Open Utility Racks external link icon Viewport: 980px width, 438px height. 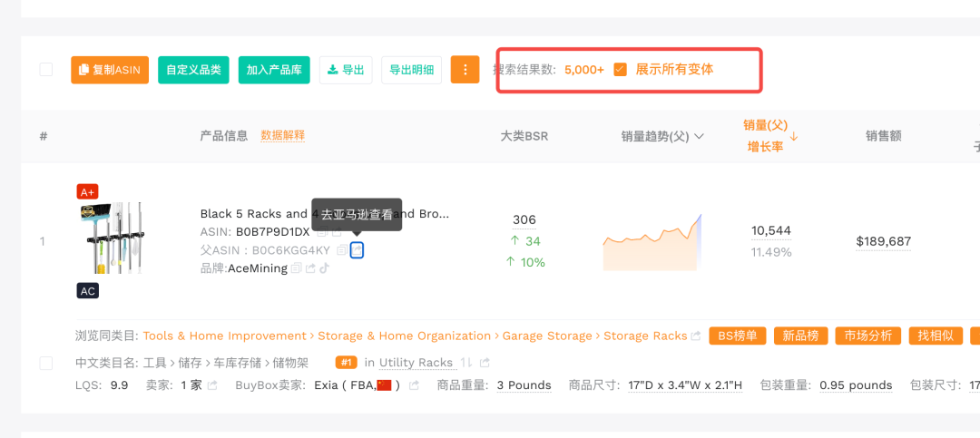485,363
